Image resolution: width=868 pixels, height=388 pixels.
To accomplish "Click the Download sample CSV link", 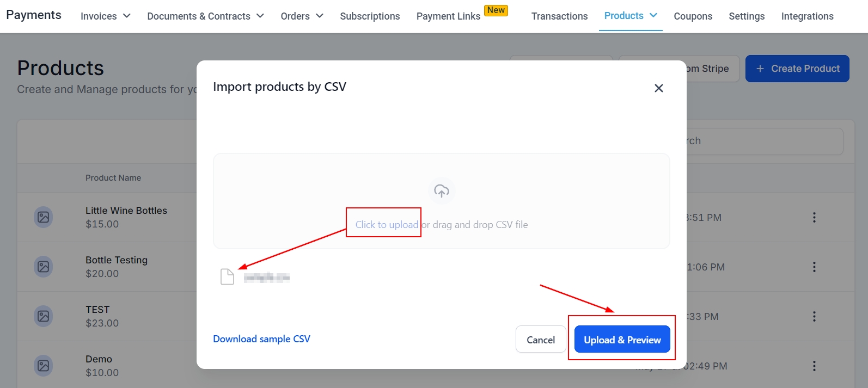I will click(261, 339).
